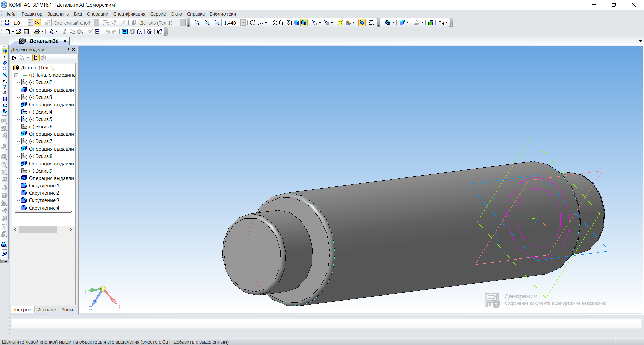Select Скругление:2 in the model tree
Image resolution: width=644 pixels, height=345 pixels.
[x=44, y=193]
